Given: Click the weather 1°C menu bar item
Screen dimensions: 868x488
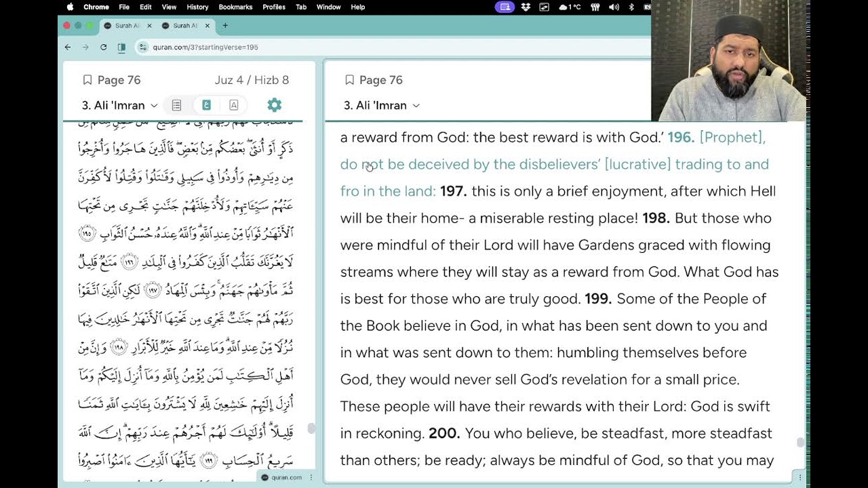Looking at the screenshot, I should click(x=570, y=7).
